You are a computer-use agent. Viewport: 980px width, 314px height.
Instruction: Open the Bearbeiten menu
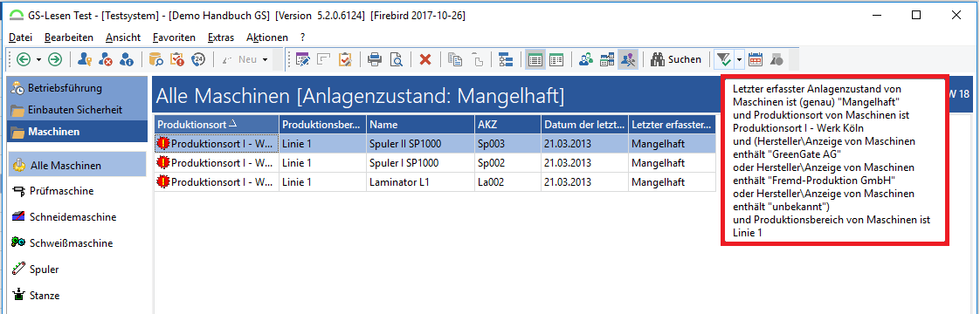(69, 38)
